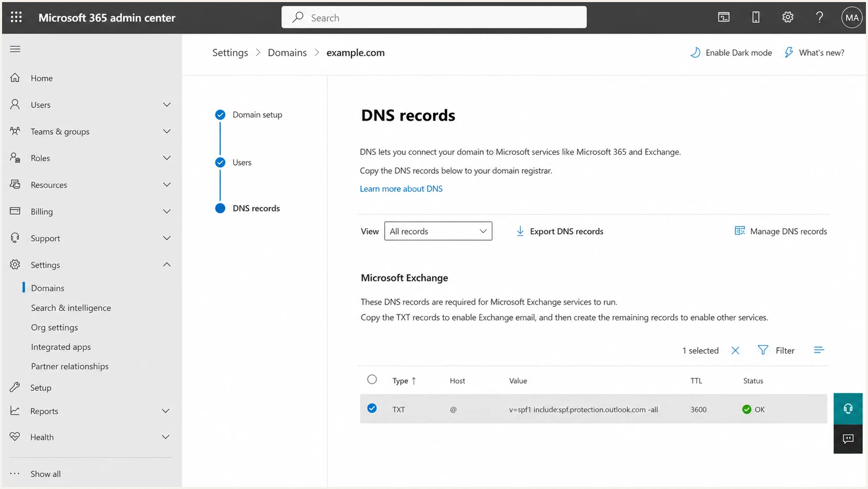Expand the Reports chevron
The width and height of the screenshot is (868, 489).
coord(166,411)
